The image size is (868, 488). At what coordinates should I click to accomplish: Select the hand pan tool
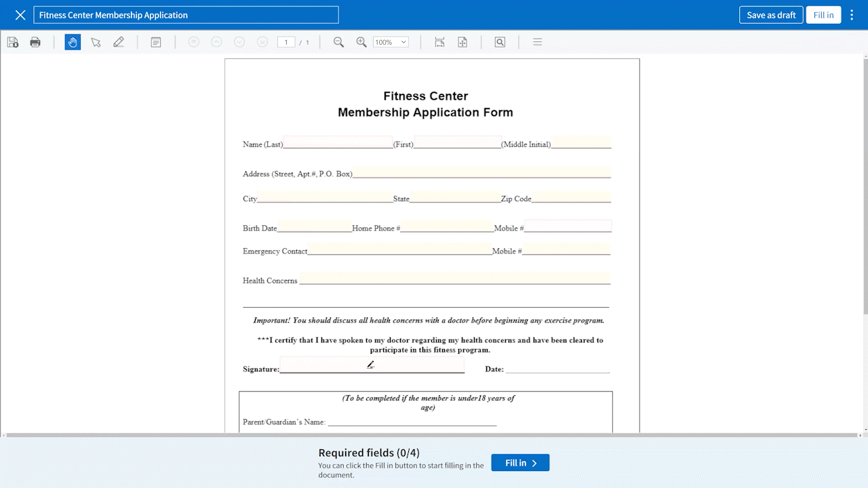click(73, 42)
